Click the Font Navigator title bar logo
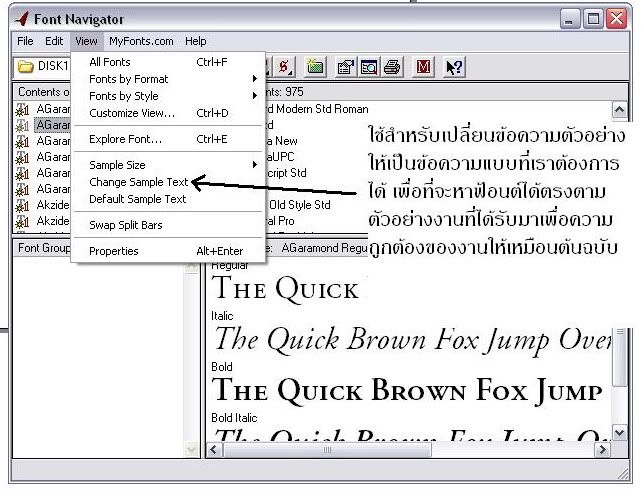 [x=22, y=19]
